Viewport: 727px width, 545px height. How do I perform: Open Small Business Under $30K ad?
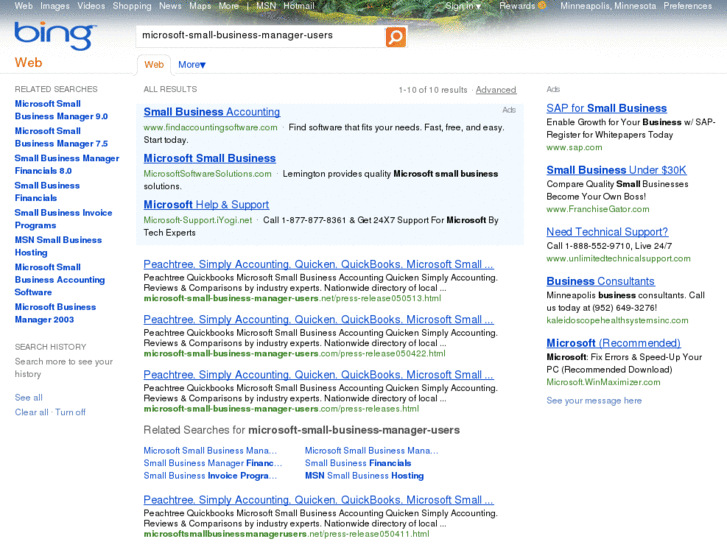[616, 170]
